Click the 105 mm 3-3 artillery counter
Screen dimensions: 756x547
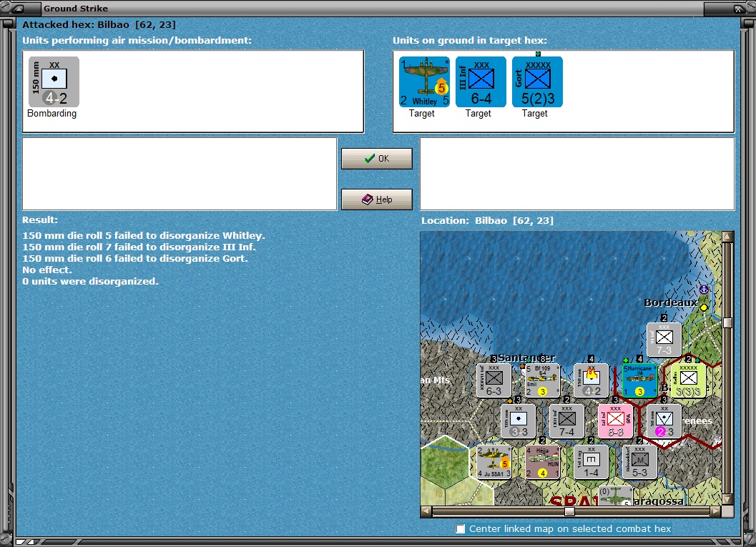[x=518, y=421]
